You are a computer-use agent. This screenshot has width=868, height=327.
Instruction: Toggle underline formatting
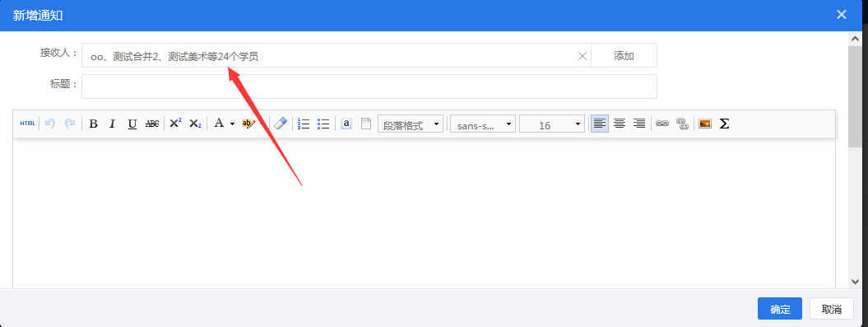(132, 124)
